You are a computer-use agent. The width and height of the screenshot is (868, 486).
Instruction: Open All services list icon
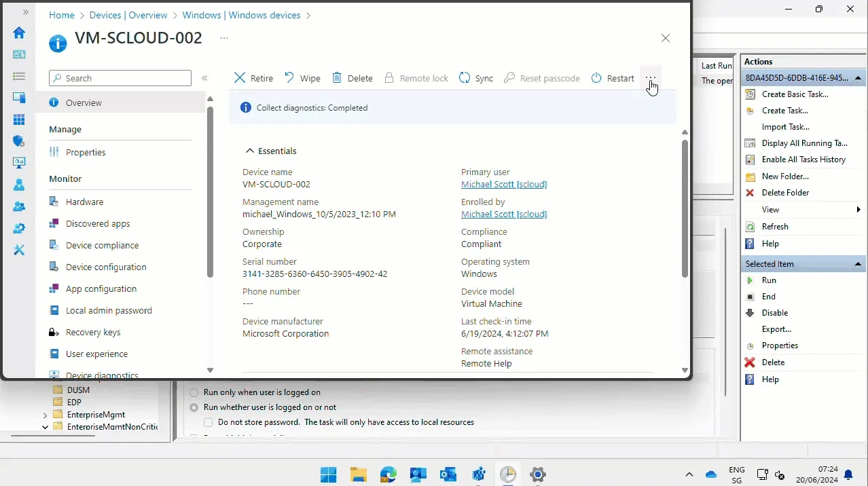(19, 76)
